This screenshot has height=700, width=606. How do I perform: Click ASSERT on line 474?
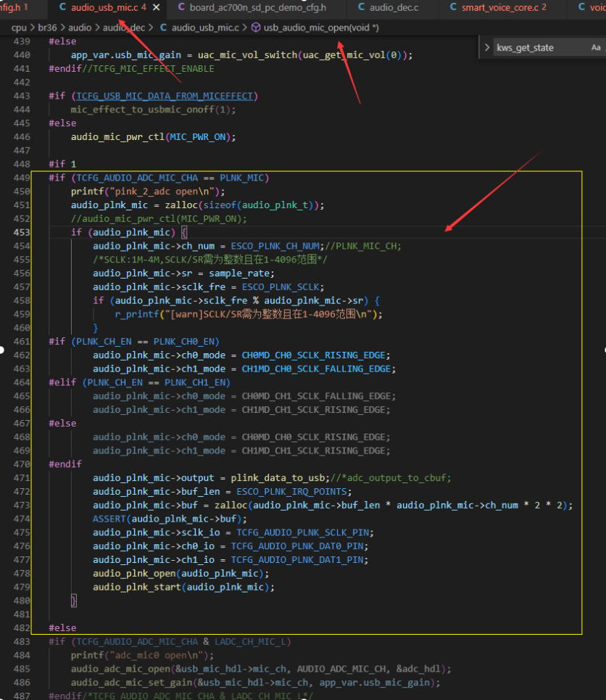pos(109,519)
